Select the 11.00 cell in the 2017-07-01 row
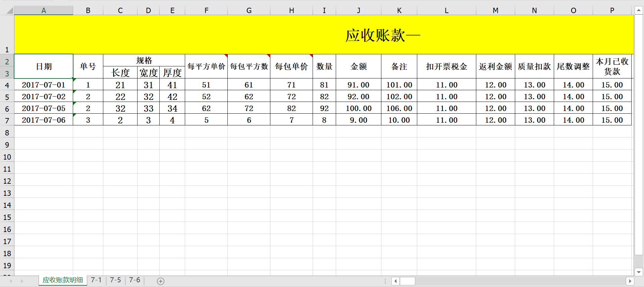Image resolution: width=644 pixels, height=287 pixels. 446,84
